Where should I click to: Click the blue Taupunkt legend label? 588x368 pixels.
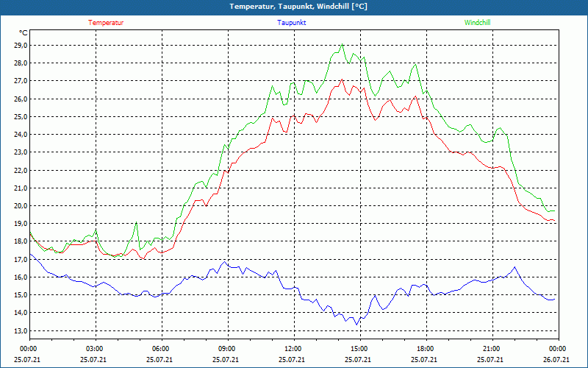tap(291, 23)
